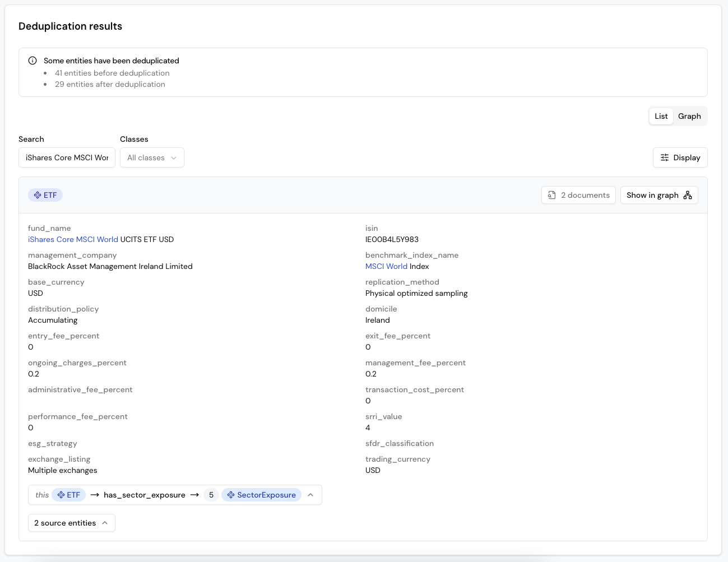Open the All classes dropdown

[152, 157]
